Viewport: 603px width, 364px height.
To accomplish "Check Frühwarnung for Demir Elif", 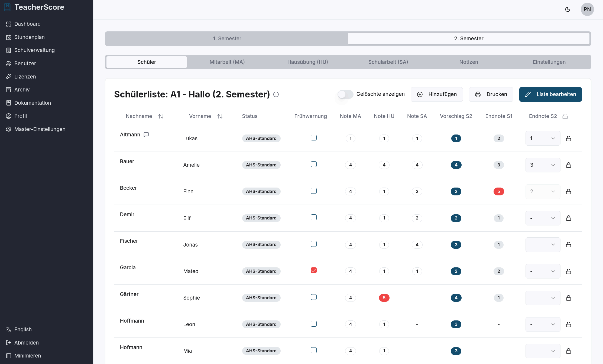I will [314, 217].
